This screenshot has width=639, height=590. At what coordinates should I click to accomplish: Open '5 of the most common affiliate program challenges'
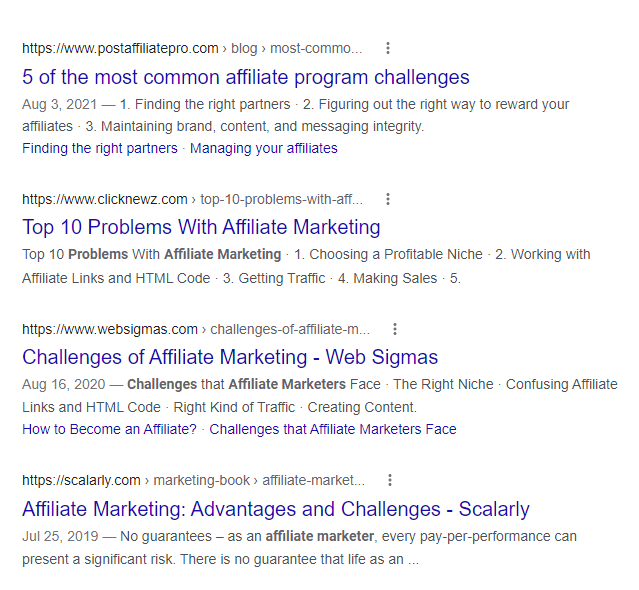pyautogui.click(x=245, y=77)
